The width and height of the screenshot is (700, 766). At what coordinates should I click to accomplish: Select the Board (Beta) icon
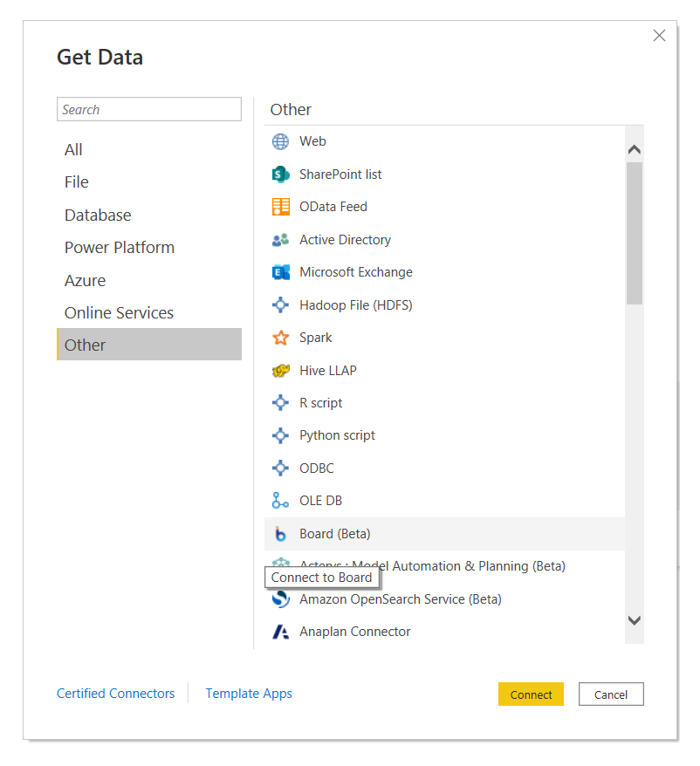[280, 534]
